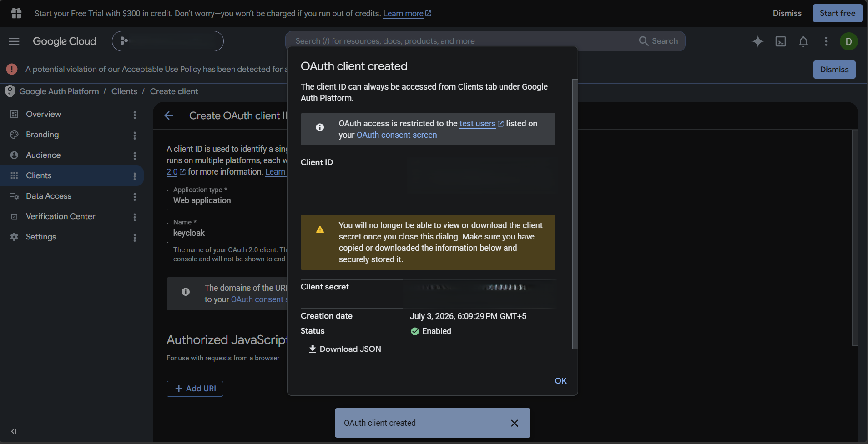
Task: Open Data Access item's three-dot menu
Action: click(x=135, y=197)
